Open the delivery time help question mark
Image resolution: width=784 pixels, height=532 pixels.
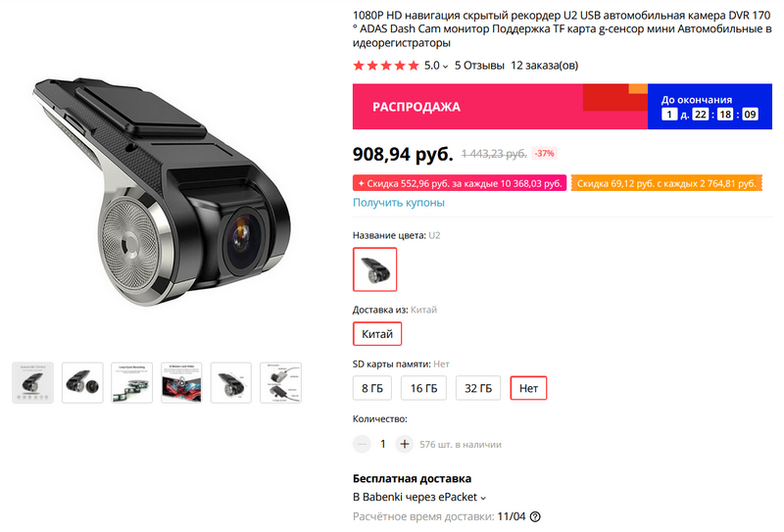coord(535,516)
